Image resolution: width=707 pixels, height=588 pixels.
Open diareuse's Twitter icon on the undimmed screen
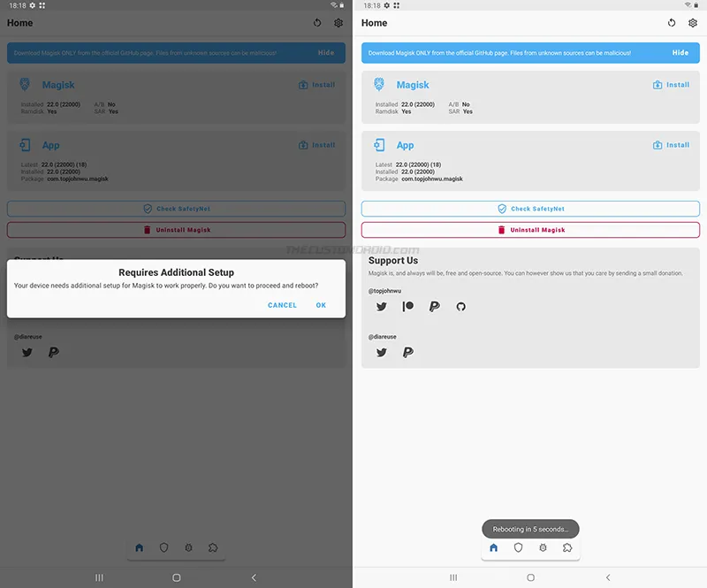[382, 352]
